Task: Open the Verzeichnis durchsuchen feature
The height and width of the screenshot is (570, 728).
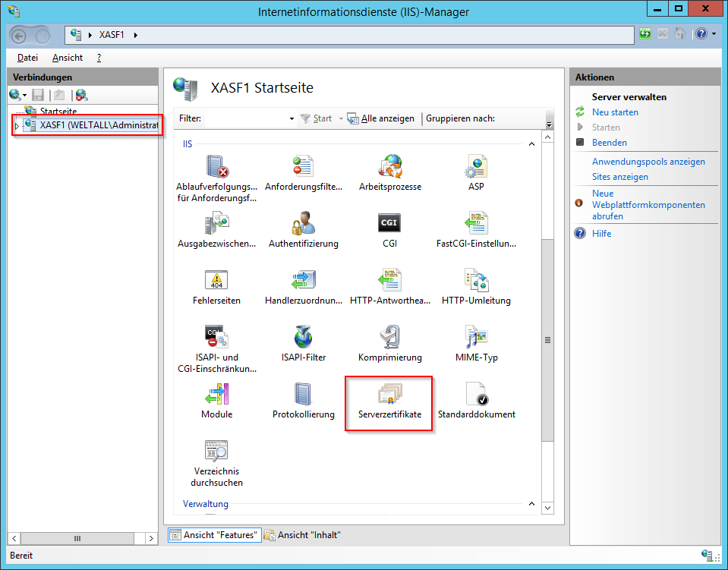Action: click(x=216, y=463)
